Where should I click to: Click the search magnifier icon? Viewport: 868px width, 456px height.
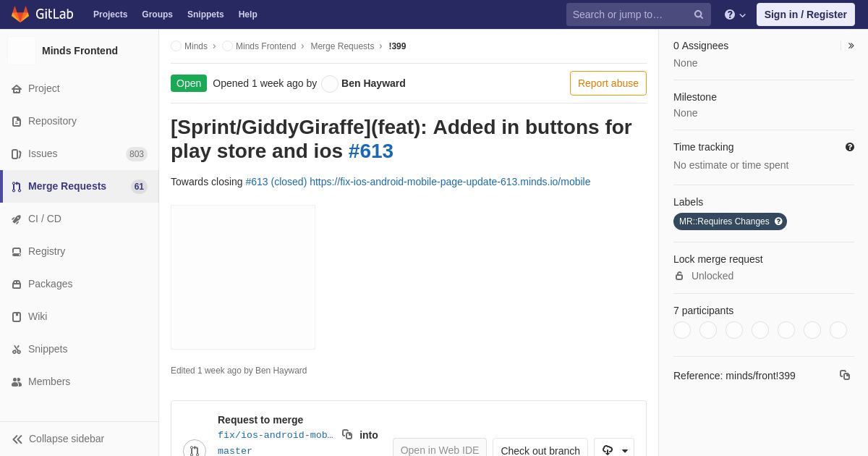(699, 14)
